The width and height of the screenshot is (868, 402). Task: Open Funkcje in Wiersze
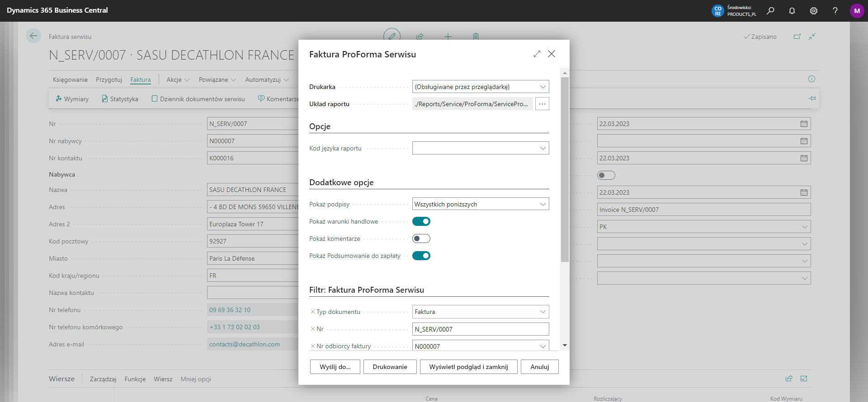pos(135,379)
